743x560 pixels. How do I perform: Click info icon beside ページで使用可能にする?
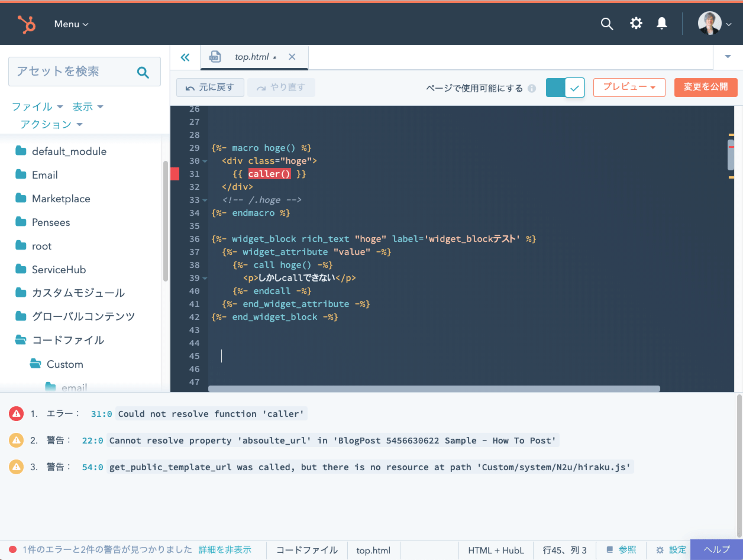(x=532, y=89)
